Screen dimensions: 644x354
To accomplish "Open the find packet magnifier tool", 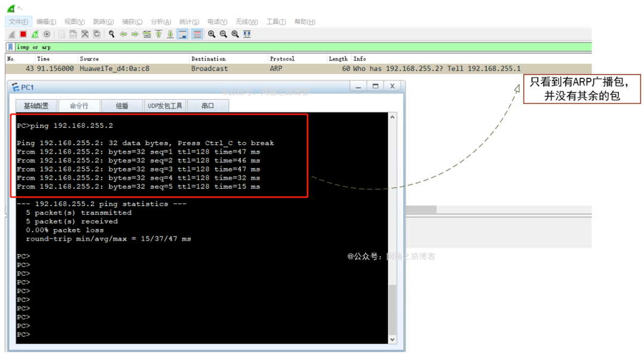I will click(112, 34).
